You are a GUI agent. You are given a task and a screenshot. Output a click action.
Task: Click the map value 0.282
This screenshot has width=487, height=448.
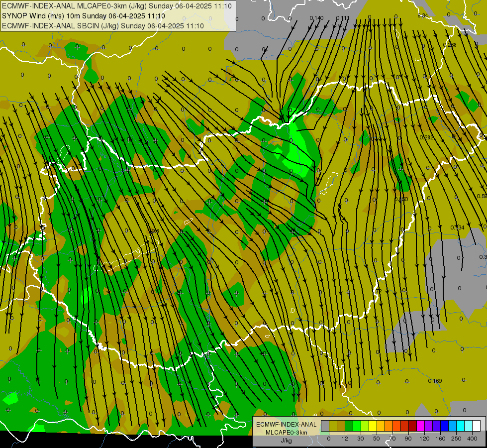pyautogui.click(x=426, y=137)
